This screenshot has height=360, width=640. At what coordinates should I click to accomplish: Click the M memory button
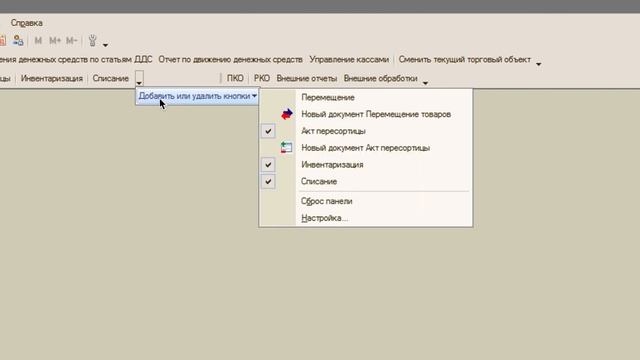point(38,40)
